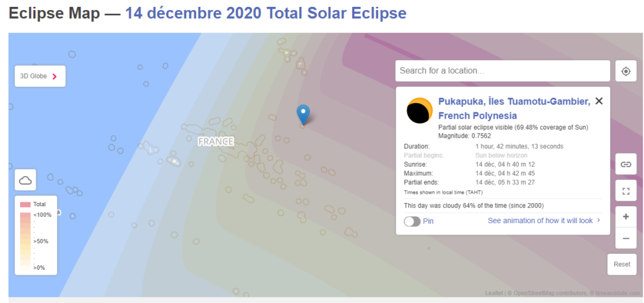Click the eclipsed sun thumbnail image
The image size is (644, 303).
[419, 111]
